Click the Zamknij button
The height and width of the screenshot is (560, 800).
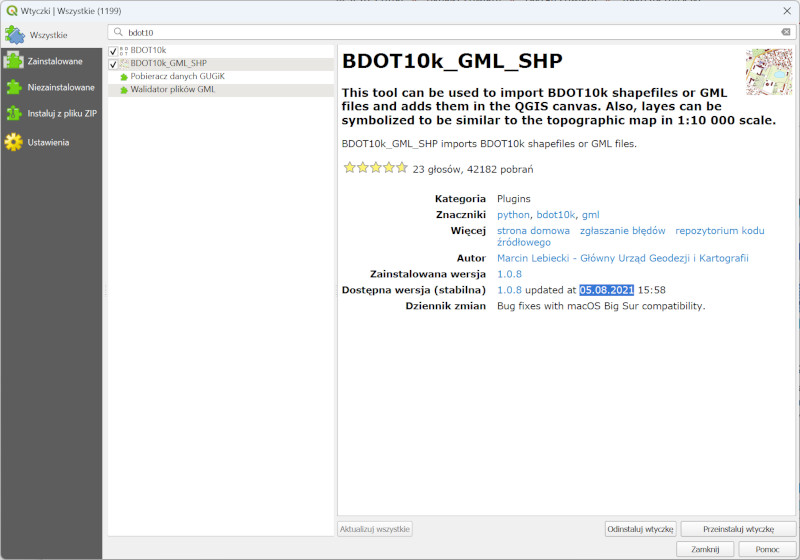(x=705, y=549)
